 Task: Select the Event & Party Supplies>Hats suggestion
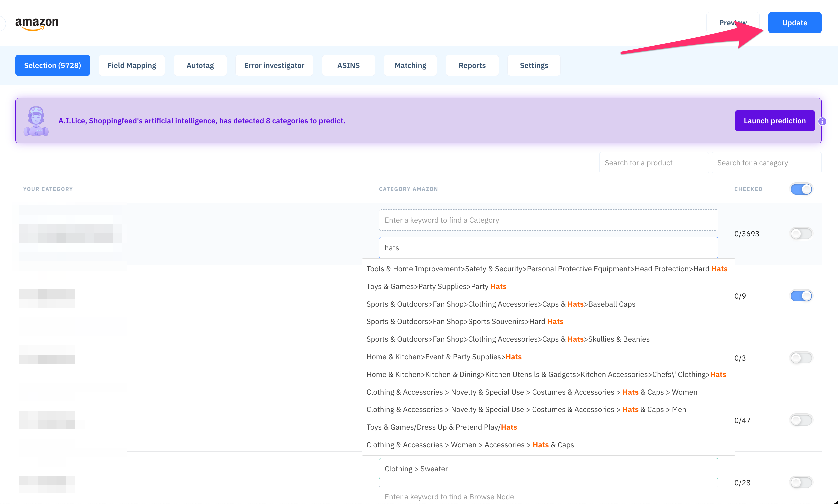(548, 357)
